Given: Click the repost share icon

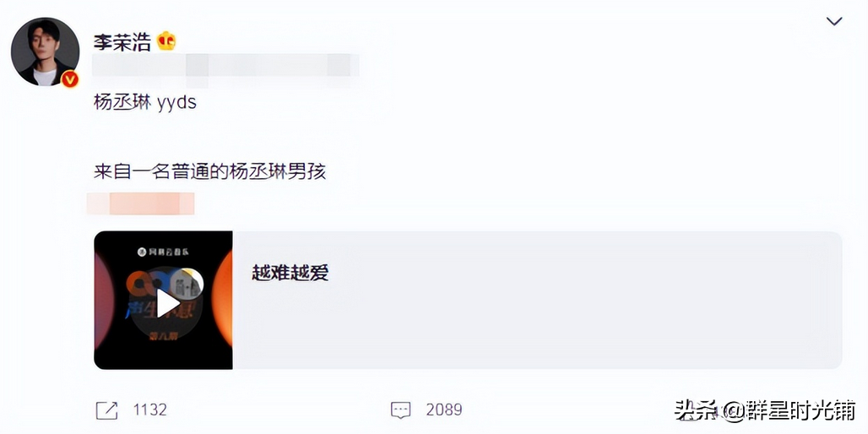Looking at the screenshot, I should pos(107,410).
